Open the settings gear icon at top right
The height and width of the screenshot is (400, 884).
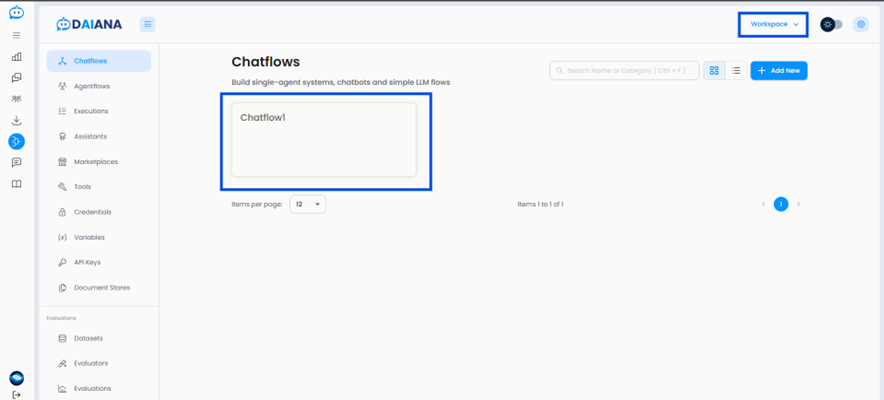click(861, 24)
